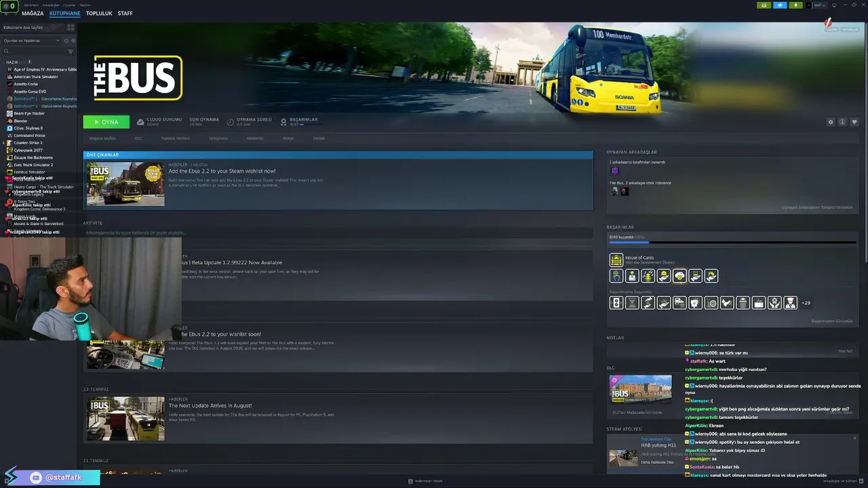Click the hourglass locked achievement icon
The image size is (868, 488).
point(632,303)
